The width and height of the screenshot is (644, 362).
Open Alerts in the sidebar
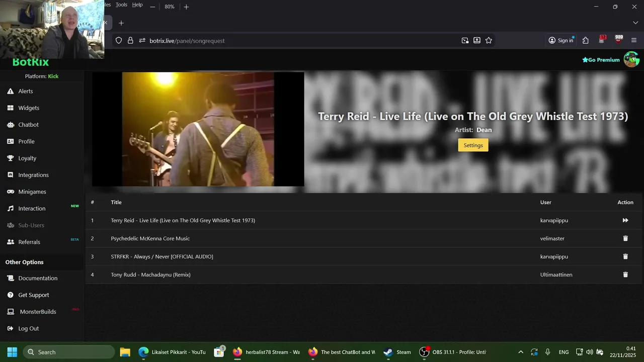pyautogui.click(x=26, y=91)
